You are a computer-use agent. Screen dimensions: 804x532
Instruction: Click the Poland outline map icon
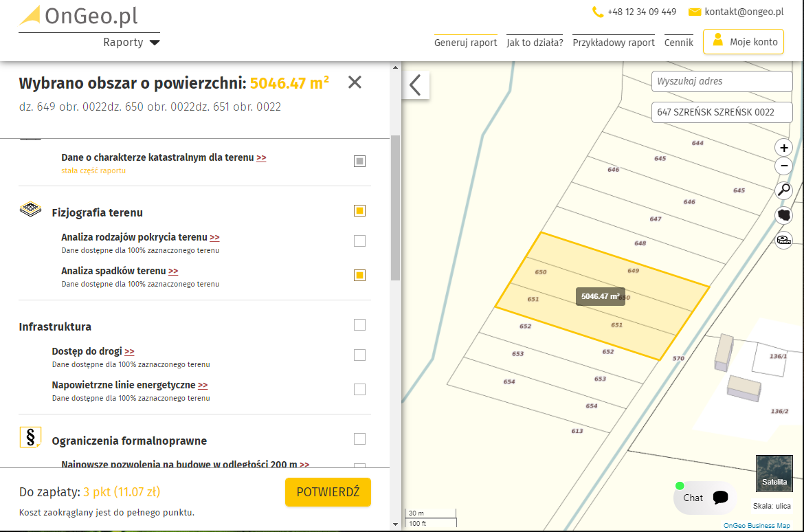tap(783, 215)
